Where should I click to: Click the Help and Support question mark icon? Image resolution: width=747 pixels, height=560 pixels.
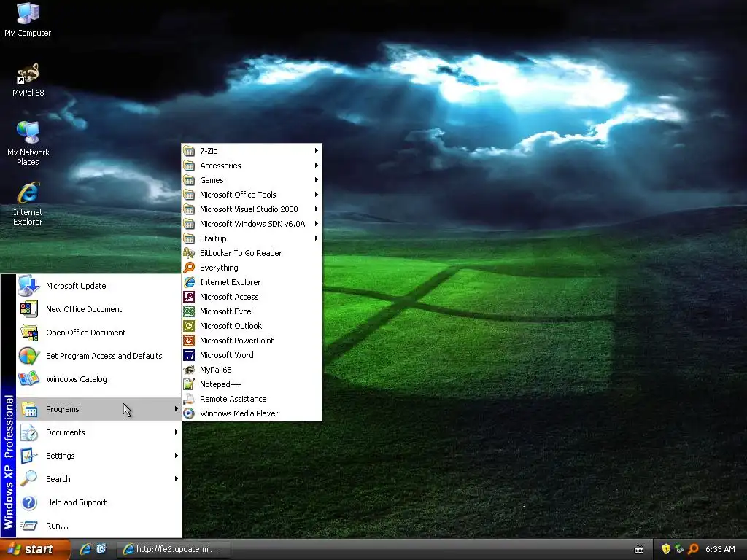coord(29,502)
